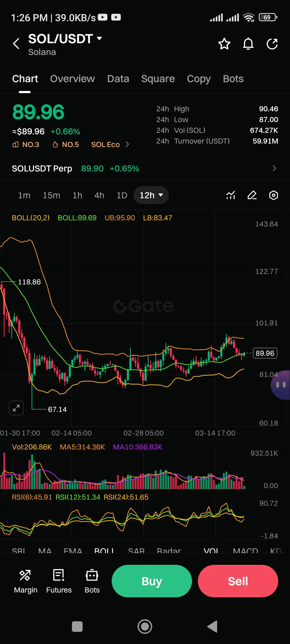Tap the green Buy button
Viewport: 290px width, 644px height.
coord(152,581)
